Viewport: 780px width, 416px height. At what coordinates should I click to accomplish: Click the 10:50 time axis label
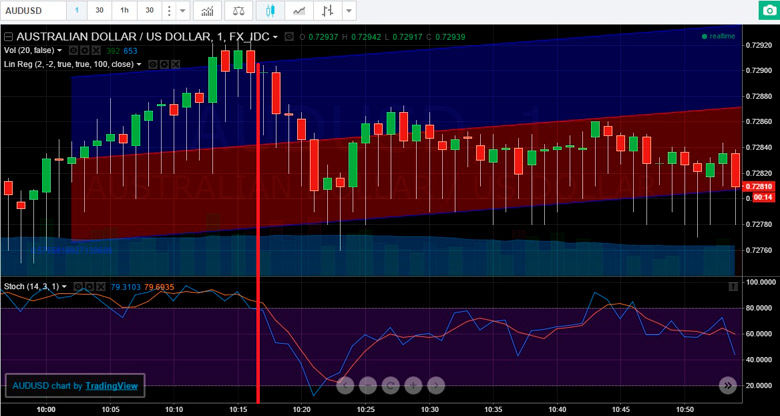685,409
